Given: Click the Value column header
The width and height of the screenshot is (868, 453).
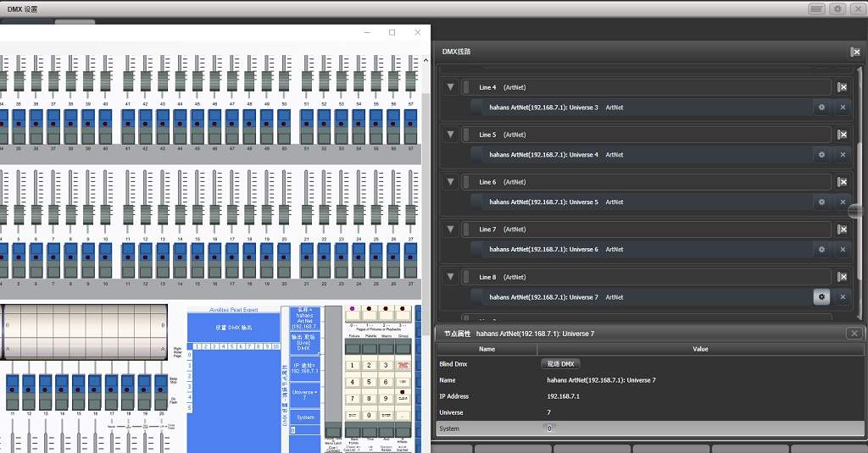Looking at the screenshot, I should 700,349.
